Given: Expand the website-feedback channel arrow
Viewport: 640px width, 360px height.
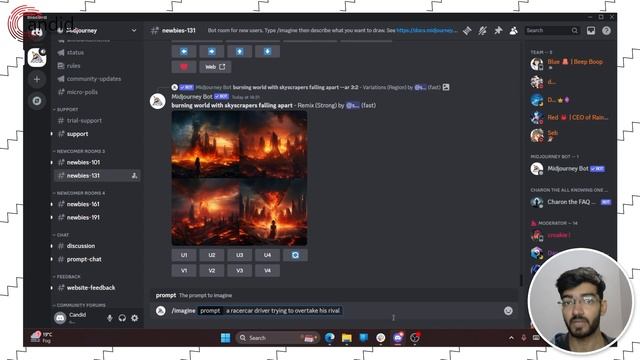Looking at the screenshot, I should 51,288.
